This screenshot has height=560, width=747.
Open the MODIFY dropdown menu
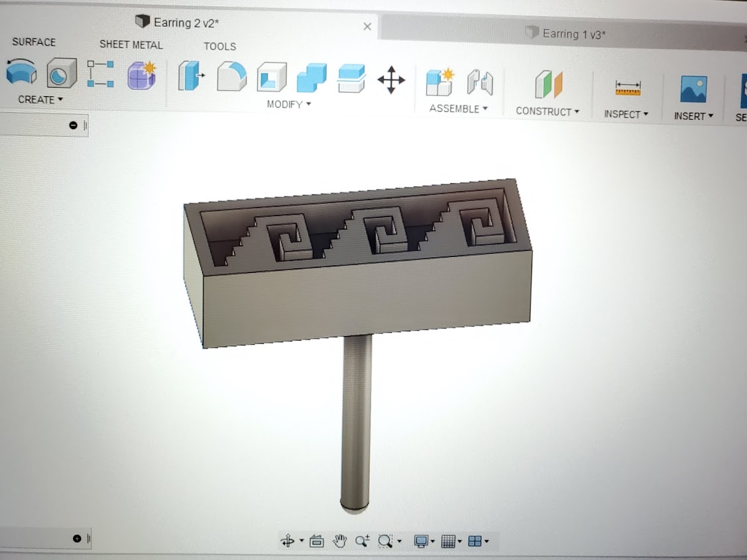coord(289,104)
